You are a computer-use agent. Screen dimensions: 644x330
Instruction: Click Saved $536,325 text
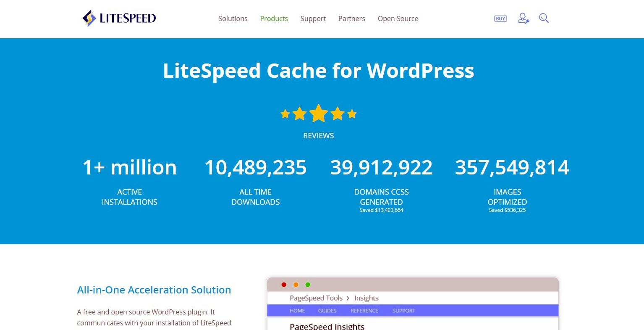tap(508, 210)
